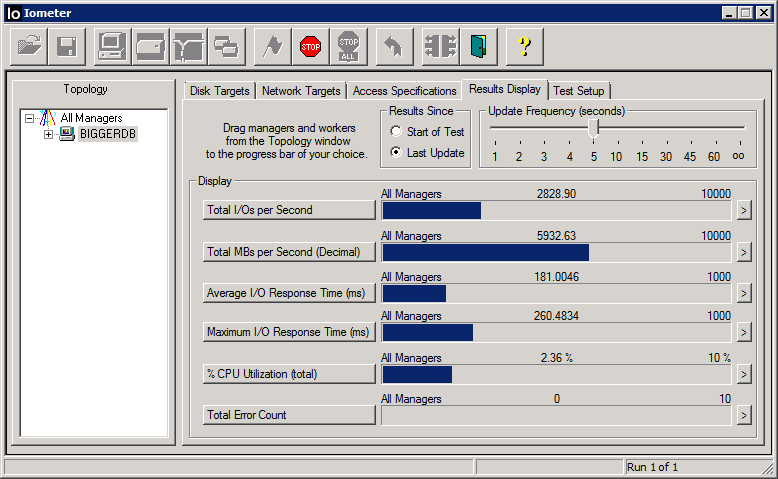Viewport: 778px width, 479px height.
Task: Click Total MBs per Second (Decimal) button
Action: [289, 252]
